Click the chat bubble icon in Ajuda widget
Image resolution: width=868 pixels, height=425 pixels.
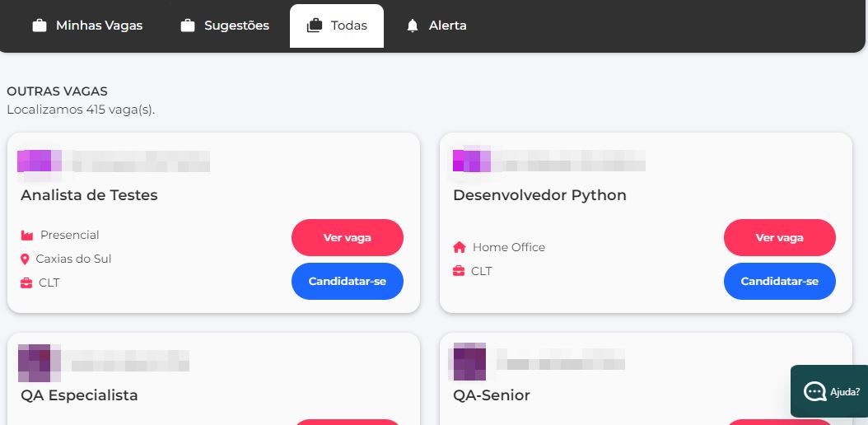(x=815, y=391)
